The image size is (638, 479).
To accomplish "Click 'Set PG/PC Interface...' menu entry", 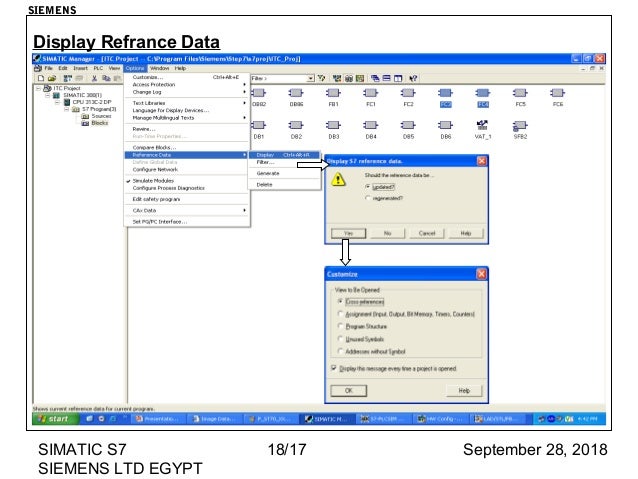I will 187,222.
